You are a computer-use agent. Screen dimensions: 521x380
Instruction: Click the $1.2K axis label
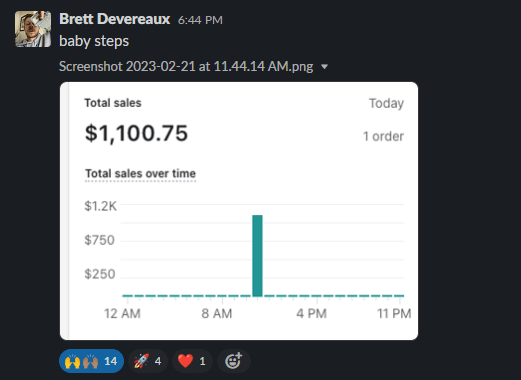click(101, 206)
